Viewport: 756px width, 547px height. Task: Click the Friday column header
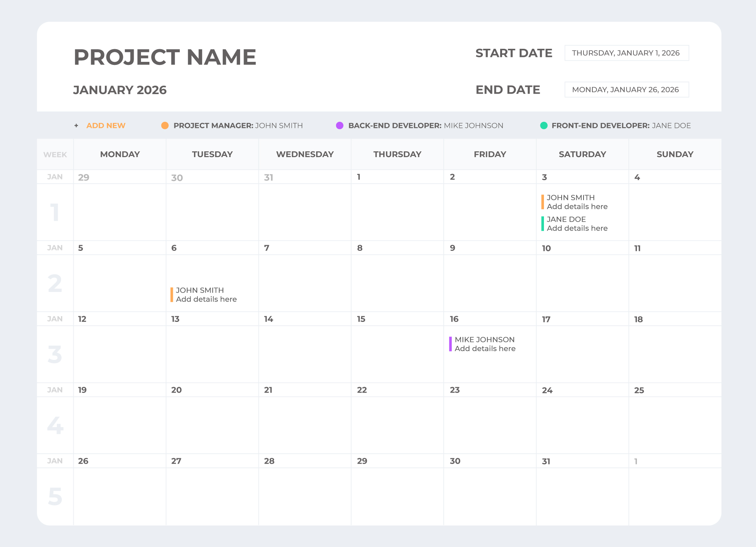click(x=490, y=154)
